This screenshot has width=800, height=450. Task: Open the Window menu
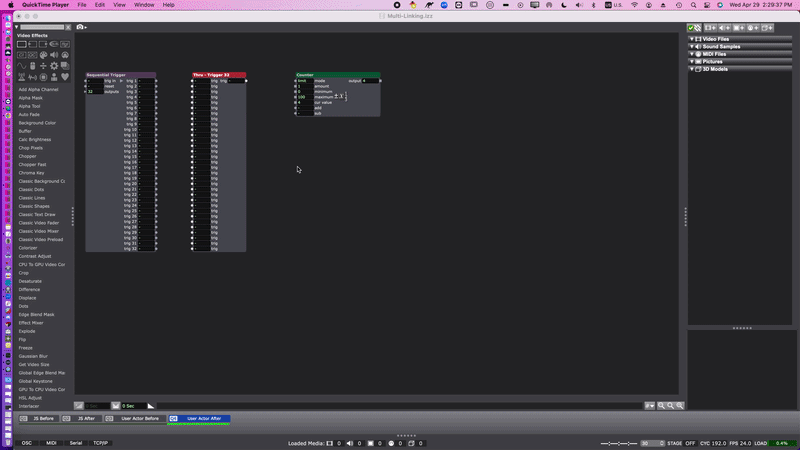click(144, 5)
